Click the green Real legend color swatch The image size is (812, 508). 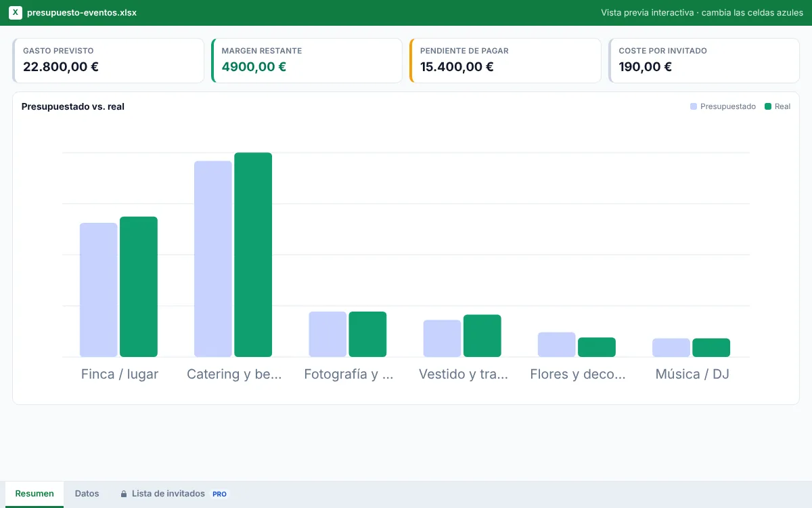[768, 106]
